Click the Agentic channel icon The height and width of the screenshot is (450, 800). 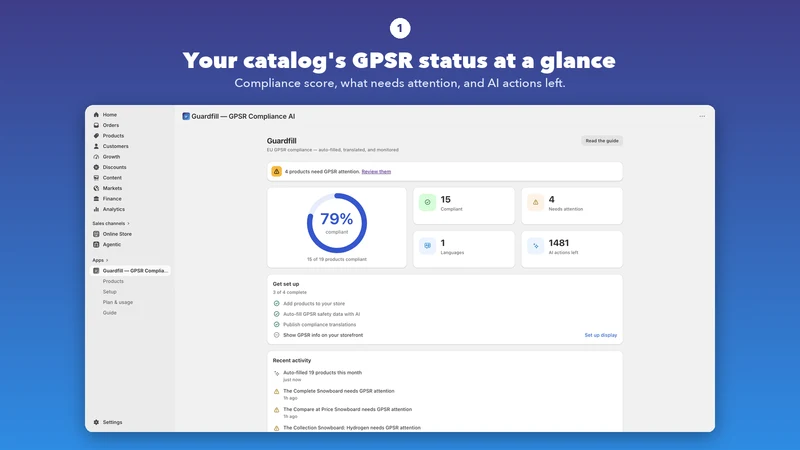coord(96,244)
